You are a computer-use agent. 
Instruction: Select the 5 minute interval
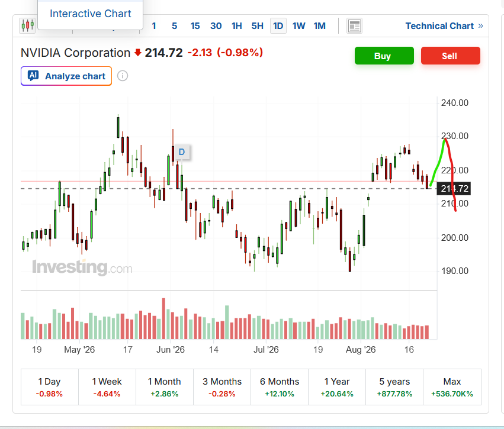175,25
